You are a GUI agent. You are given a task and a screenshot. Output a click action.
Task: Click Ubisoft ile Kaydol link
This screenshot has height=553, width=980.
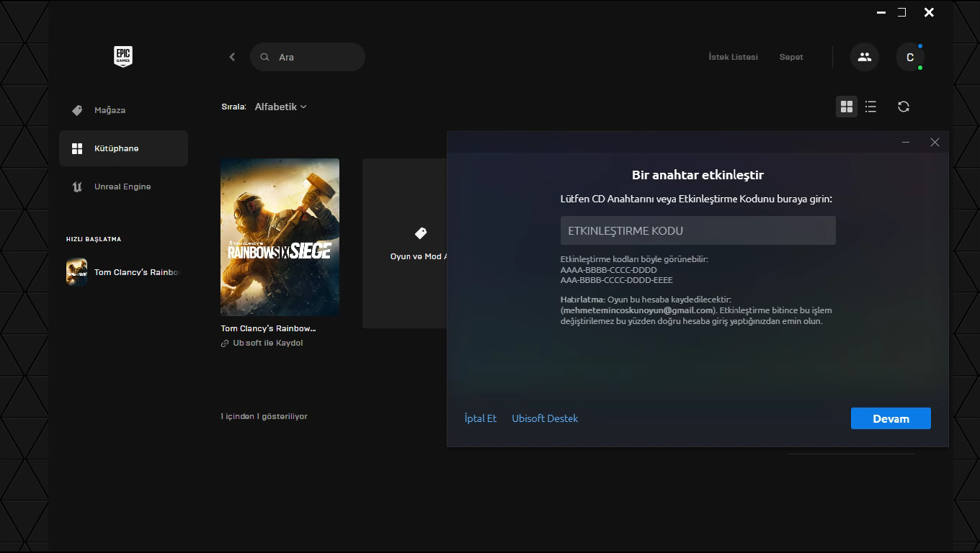point(268,343)
